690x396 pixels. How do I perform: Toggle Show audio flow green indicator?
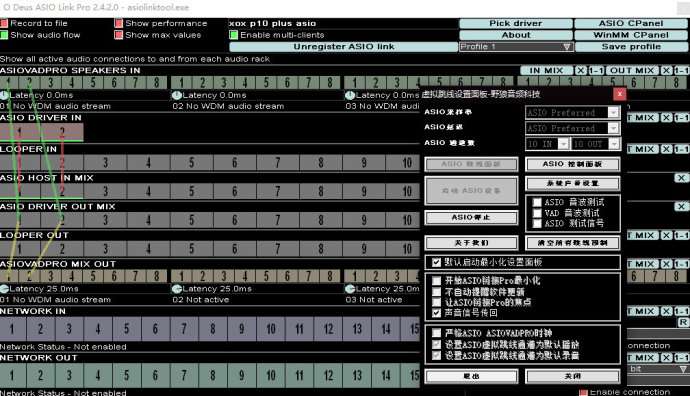coord(4,35)
